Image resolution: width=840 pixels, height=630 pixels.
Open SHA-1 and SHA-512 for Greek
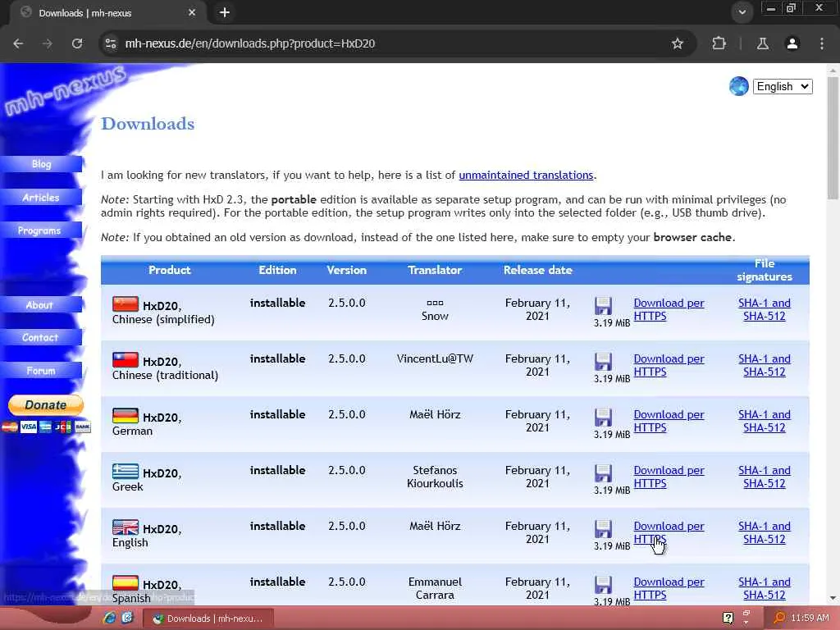(x=765, y=477)
